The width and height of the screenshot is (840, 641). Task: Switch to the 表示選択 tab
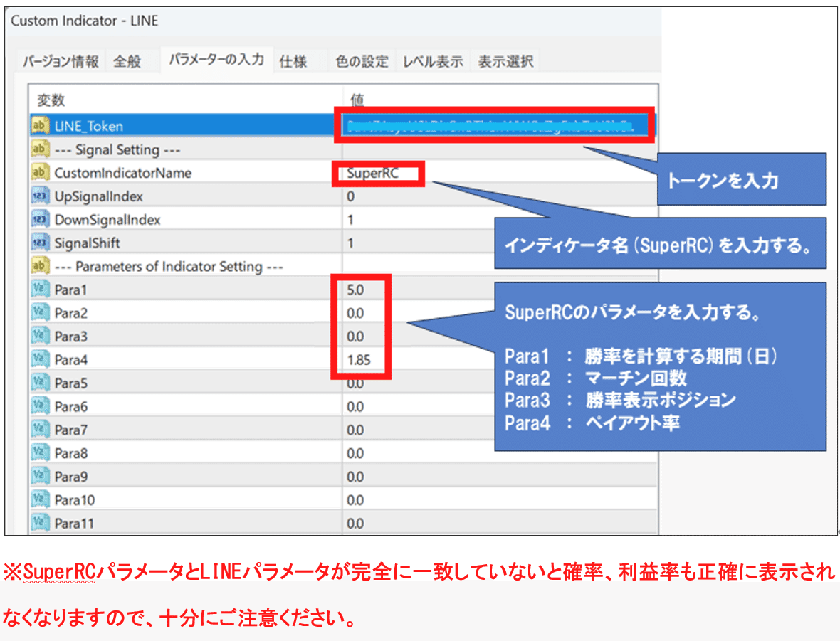[x=505, y=62]
